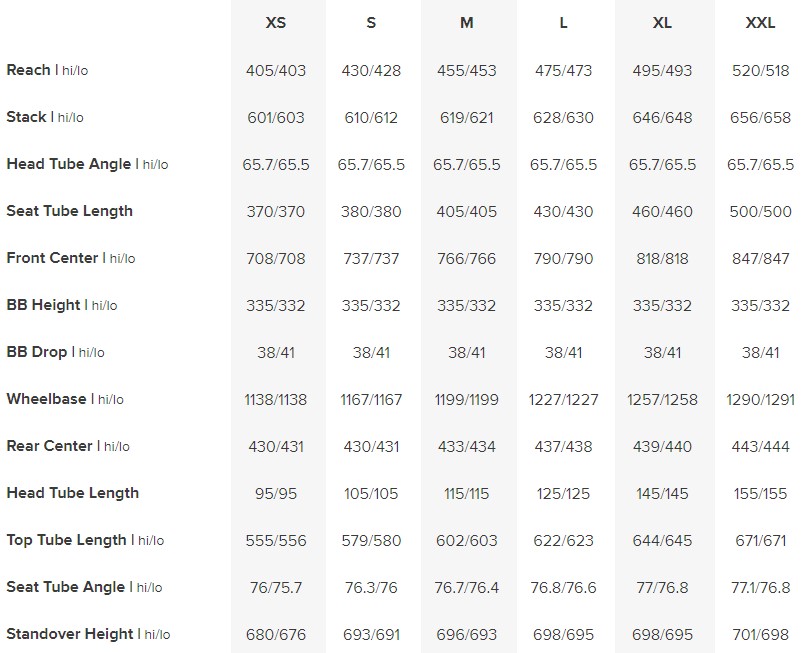Screen dimensions: 805x653
Task: Click the Reach value 405/403 for XS
Action: coord(276,71)
